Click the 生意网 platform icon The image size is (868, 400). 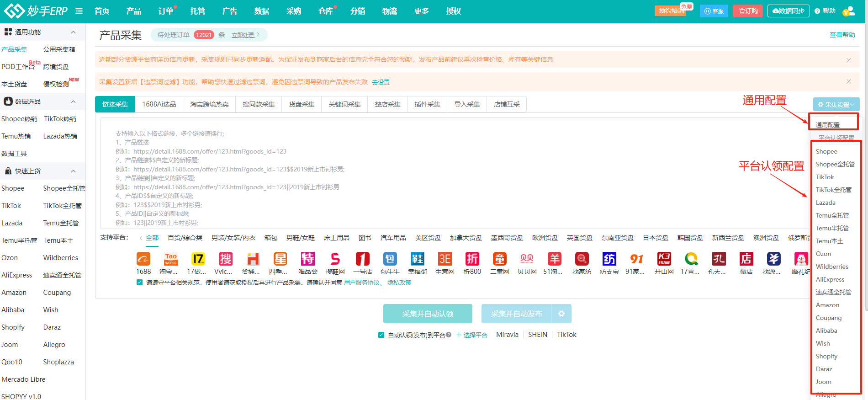pos(445,259)
